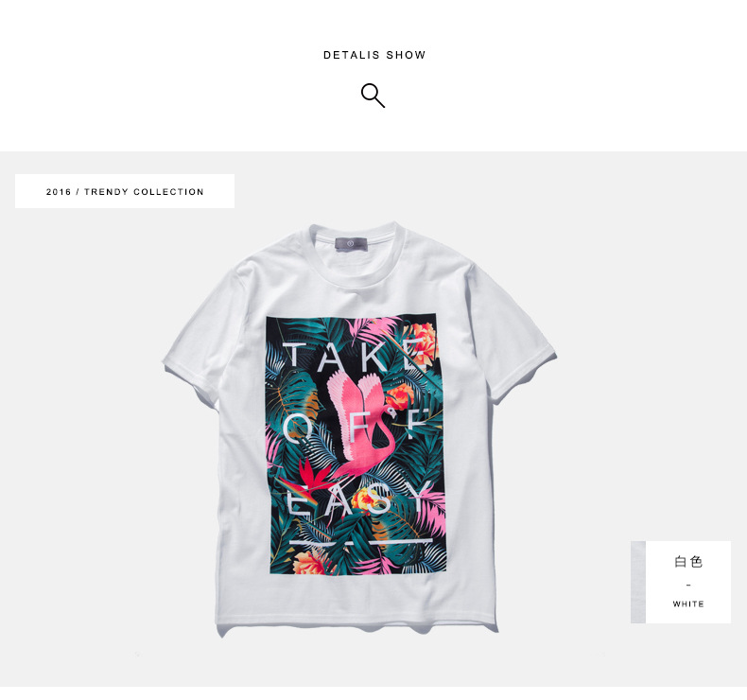Open the 2016 / TRENDY COLLECTION label
The image size is (747, 700).
coord(125,192)
